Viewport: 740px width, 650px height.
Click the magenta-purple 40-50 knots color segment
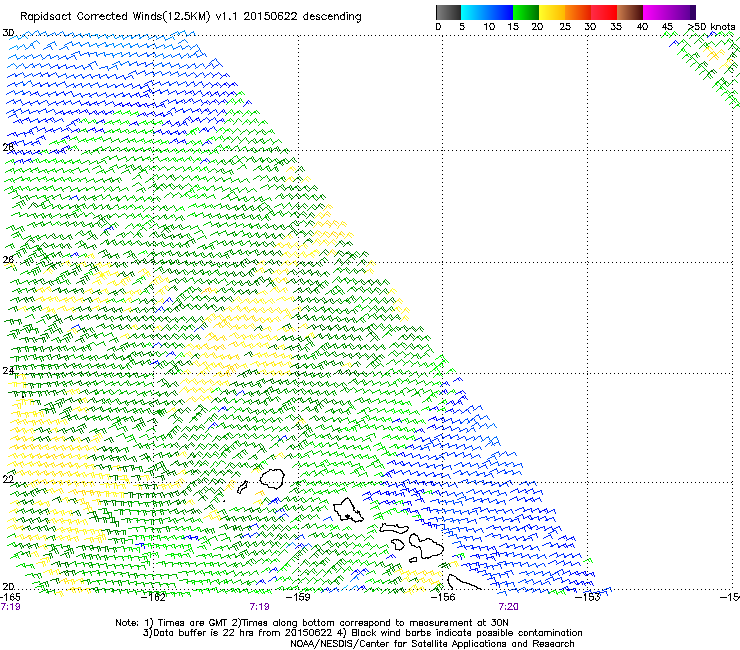point(669,12)
